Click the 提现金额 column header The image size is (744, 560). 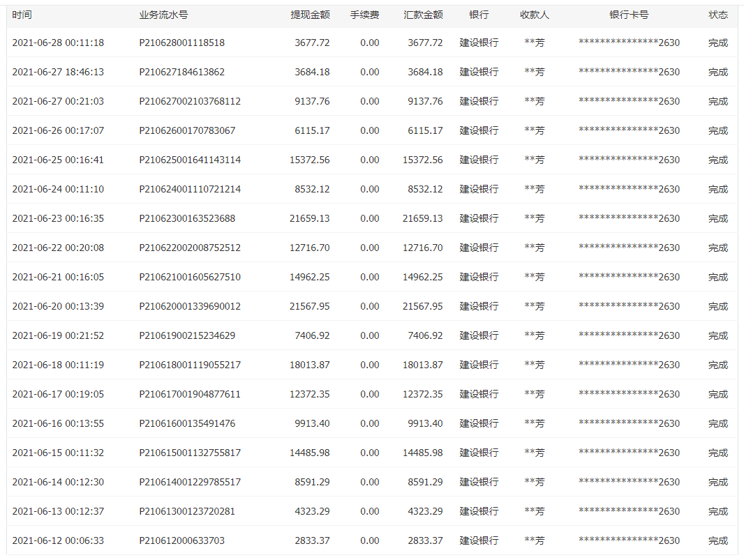tap(310, 15)
